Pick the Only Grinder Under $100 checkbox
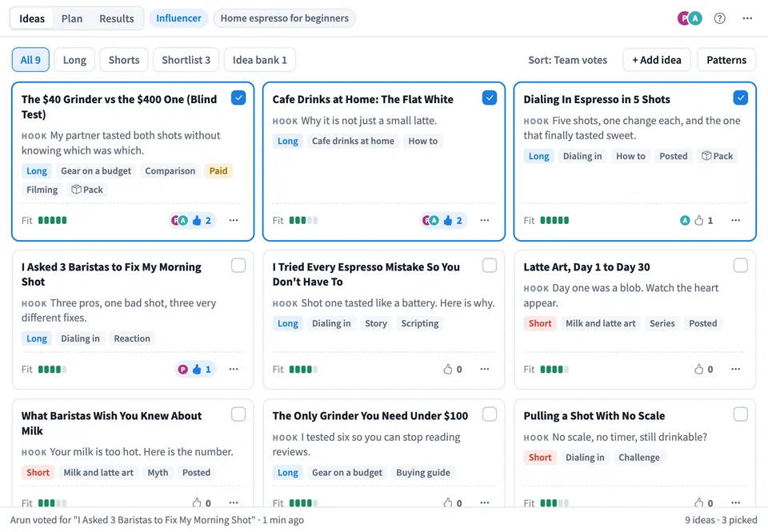The height and width of the screenshot is (532, 768). point(490,414)
